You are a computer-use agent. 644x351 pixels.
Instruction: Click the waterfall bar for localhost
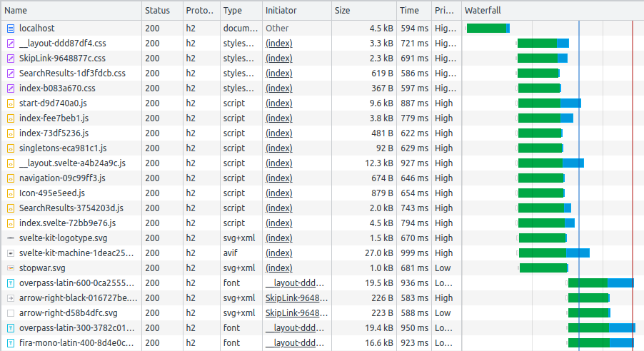488,29
